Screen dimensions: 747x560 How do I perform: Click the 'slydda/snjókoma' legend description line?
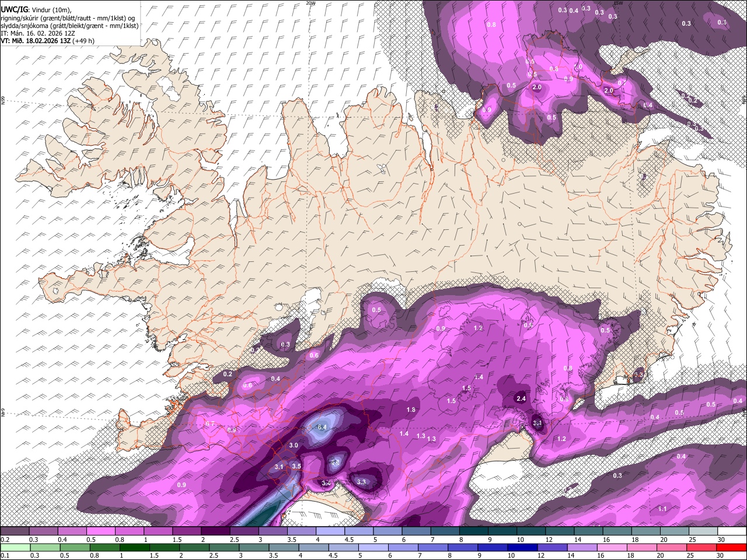click(69, 25)
